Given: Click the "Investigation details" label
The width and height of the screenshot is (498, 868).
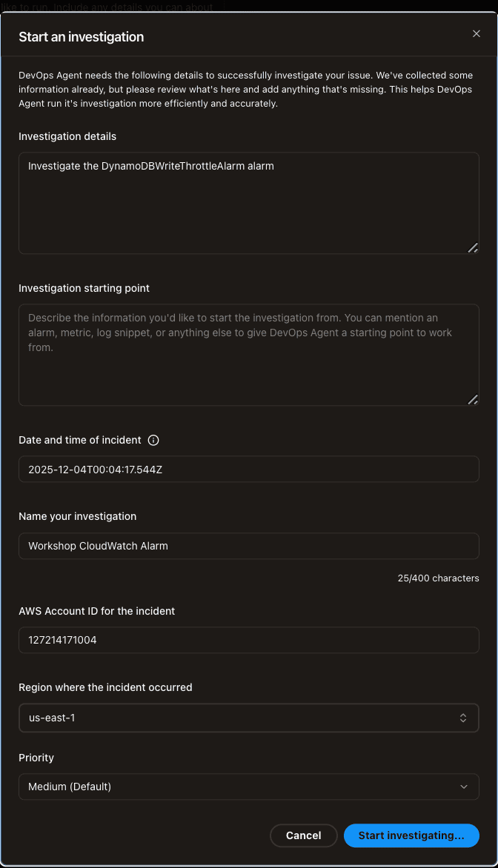Looking at the screenshot, I should pos(67,136).
